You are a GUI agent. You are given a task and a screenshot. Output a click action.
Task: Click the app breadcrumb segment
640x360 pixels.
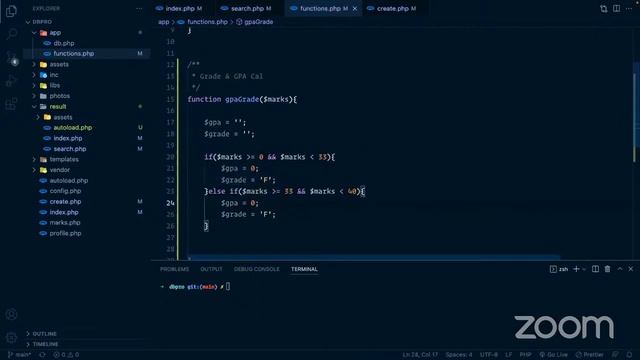[x=163, y=22]
